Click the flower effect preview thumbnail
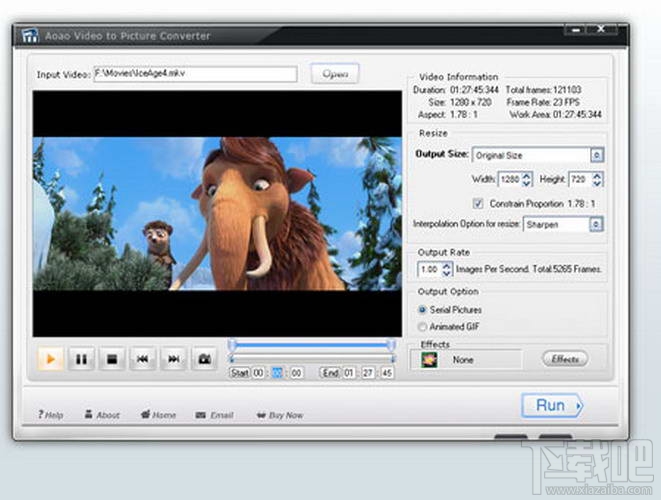This screenshot has width=661, height=500. (429, 360)
